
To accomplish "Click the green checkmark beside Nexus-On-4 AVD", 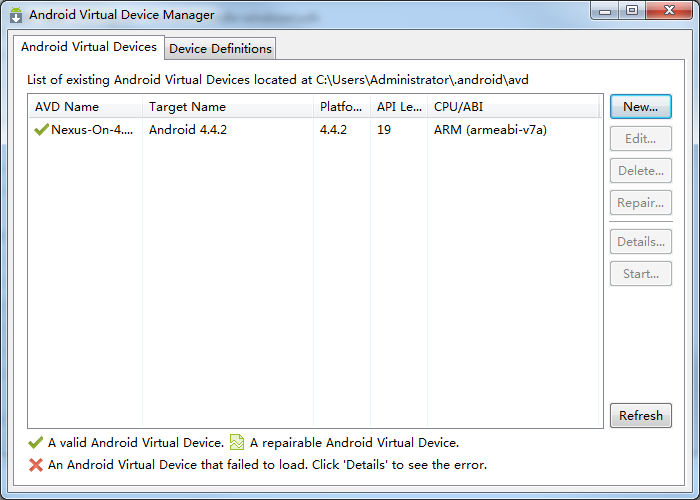I will tap(42, 130).
